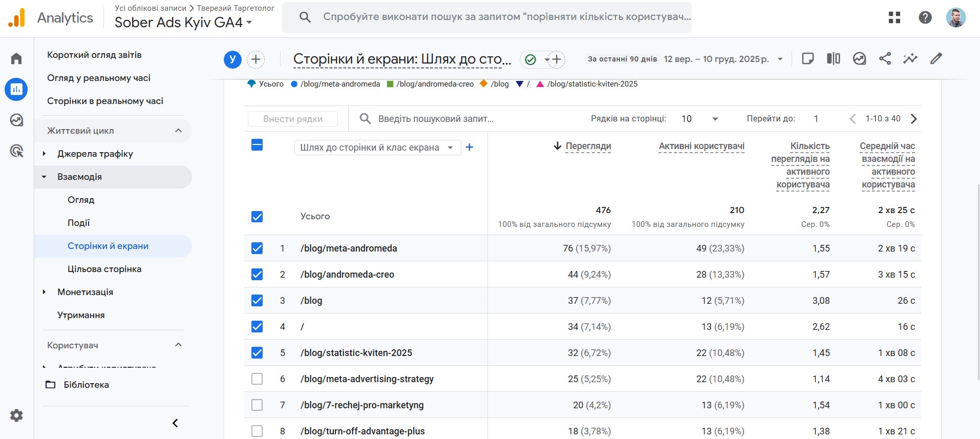Focus the table search query field
Viewport: 980px width, 439px height.
[435, 119]
